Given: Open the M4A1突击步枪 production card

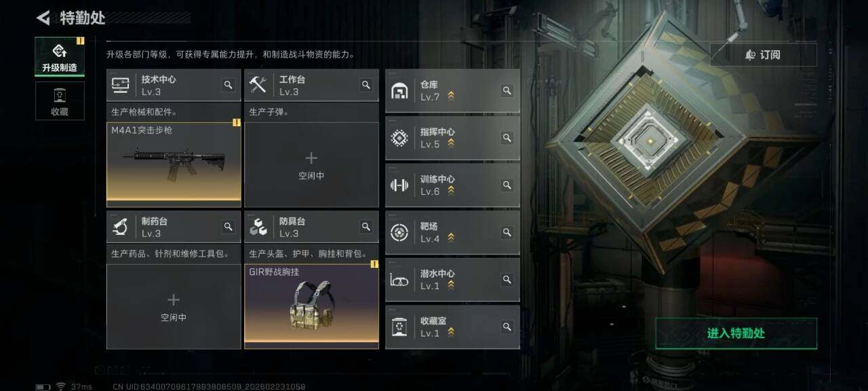Looking at the screenshot, I should pos(174,165).
